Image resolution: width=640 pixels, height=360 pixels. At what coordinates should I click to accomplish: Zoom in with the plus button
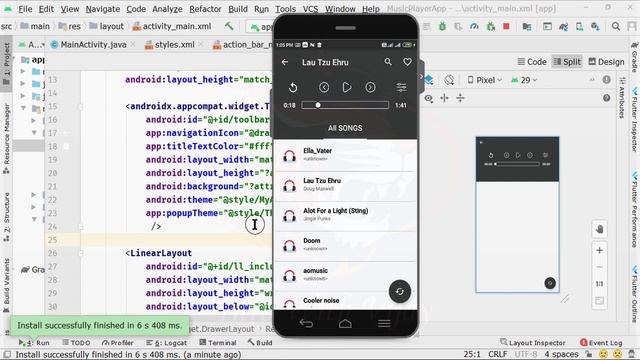tap(599, 250)
